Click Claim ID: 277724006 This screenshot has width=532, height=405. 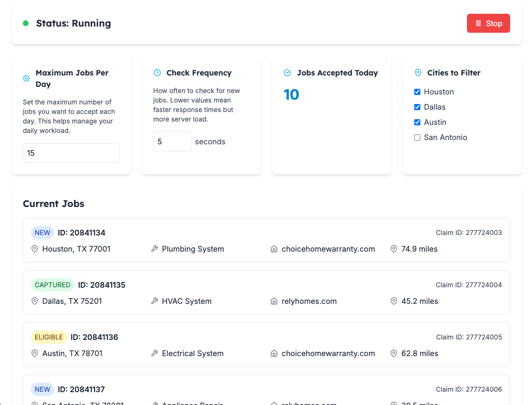click(x=468, y=389)
